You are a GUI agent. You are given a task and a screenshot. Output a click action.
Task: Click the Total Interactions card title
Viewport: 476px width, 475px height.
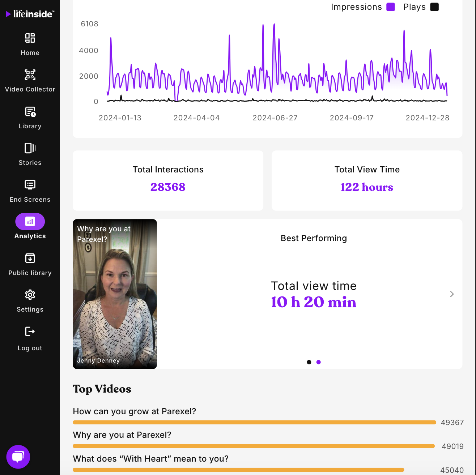(168, 170)
